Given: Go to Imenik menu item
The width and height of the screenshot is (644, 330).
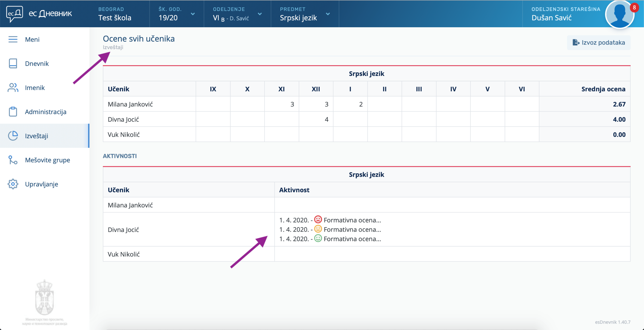Looking at the screenshot, I should click(35, 88).
